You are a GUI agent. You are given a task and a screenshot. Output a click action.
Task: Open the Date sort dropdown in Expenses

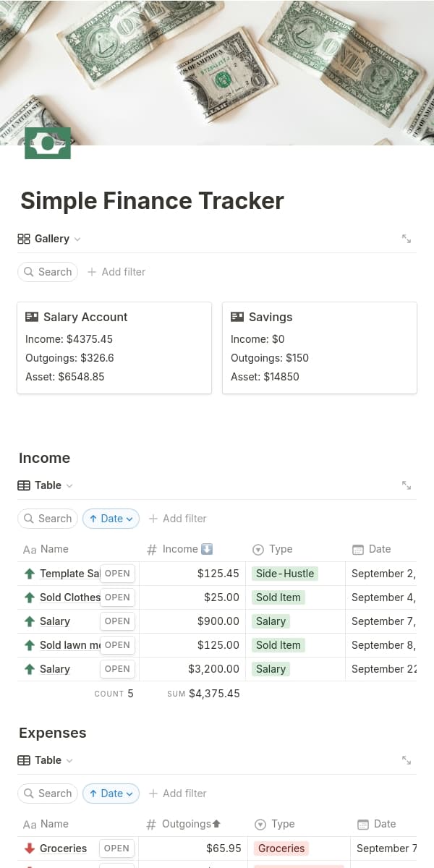click(x=111, y=793)
